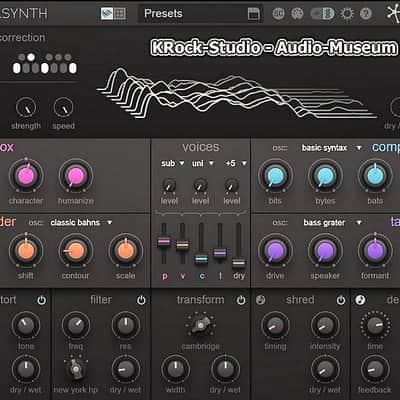Click the blue bats knob

[x=375, y=176]
